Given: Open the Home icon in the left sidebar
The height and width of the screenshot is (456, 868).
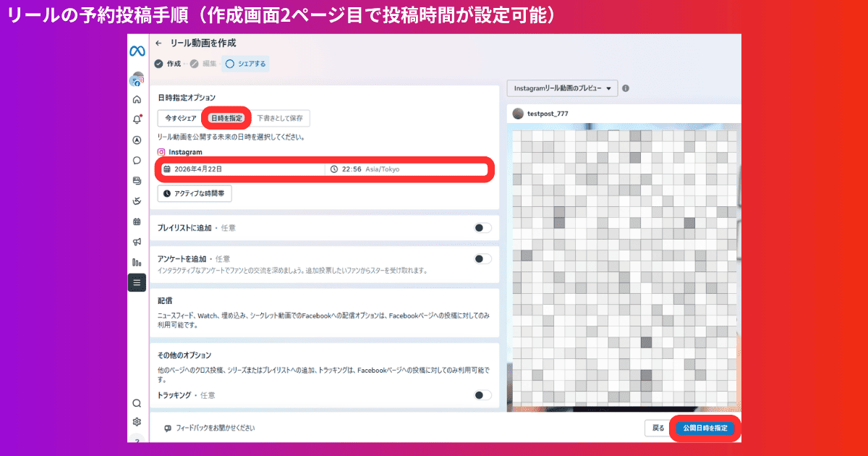Looking at the screenshot, I should tap(137, 99).
